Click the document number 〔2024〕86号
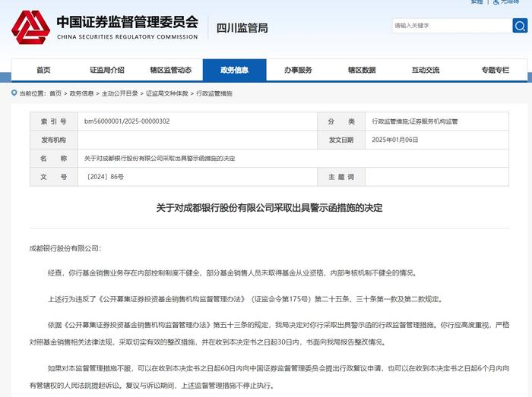Screen dimensions: 532x397 [104, 177]
